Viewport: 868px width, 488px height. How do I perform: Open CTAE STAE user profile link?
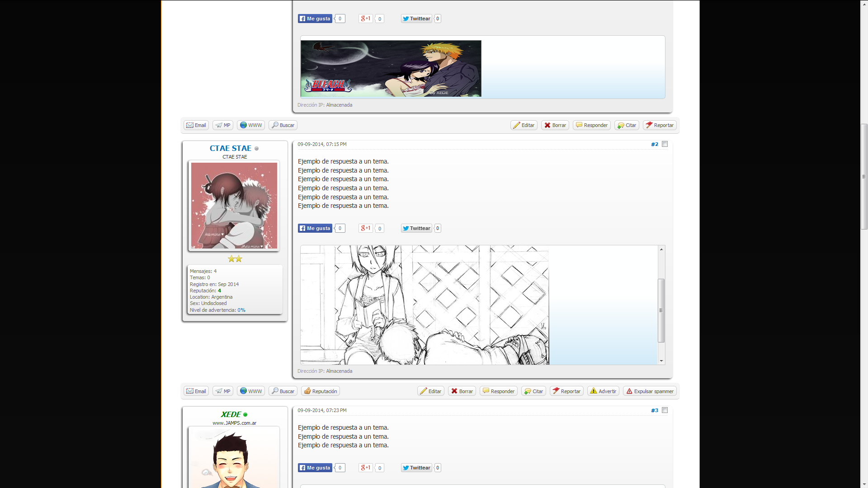[x=230, y=148]
